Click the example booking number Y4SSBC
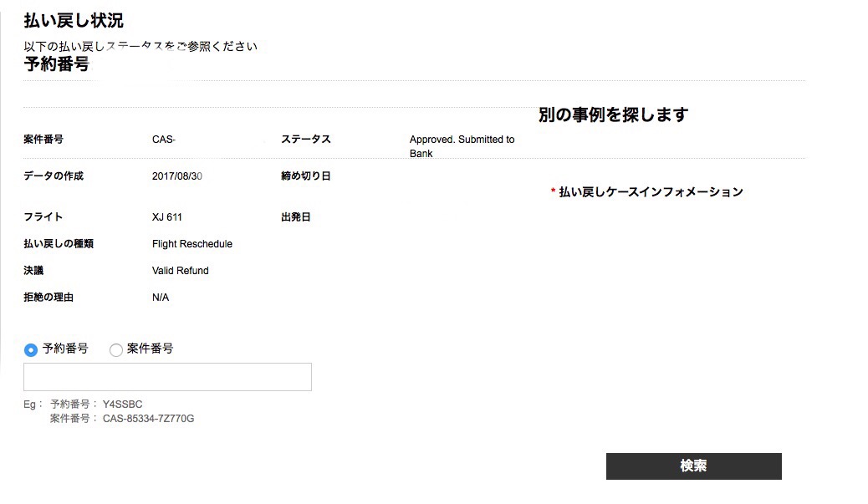This screenshot has width=868, height=504. click(x=123, y=405)
